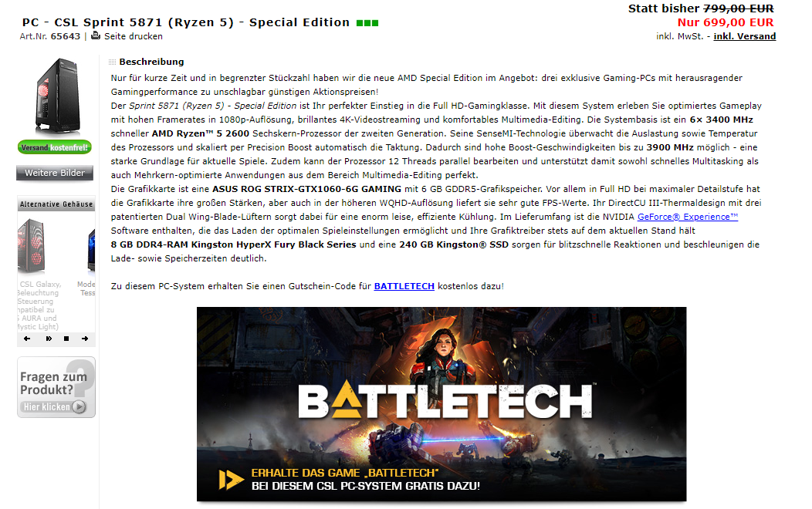The image size is (812, 509).
Task: Follow the BATTLETECH text link
Action: click(x=404, y=286)
